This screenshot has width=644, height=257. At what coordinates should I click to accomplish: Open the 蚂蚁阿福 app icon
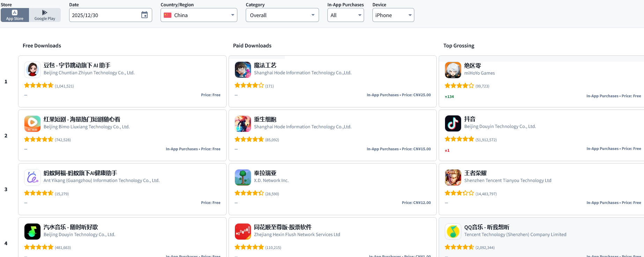(32, 177)
